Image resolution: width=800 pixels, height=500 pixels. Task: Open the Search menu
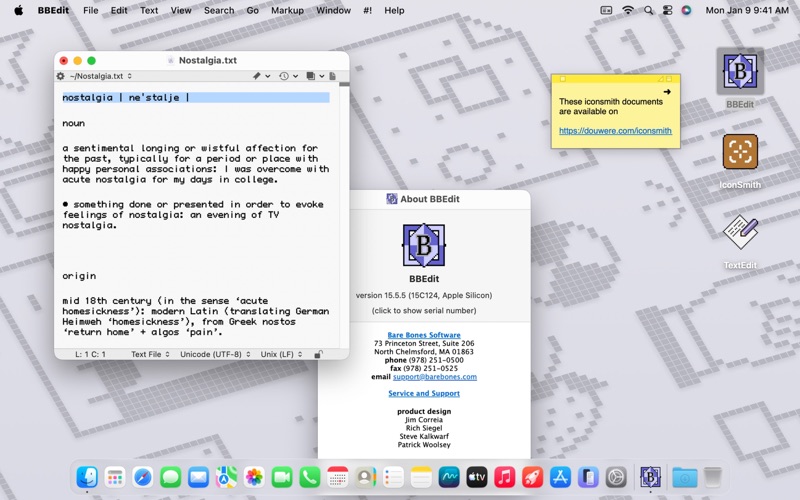[x=219, y=10]
